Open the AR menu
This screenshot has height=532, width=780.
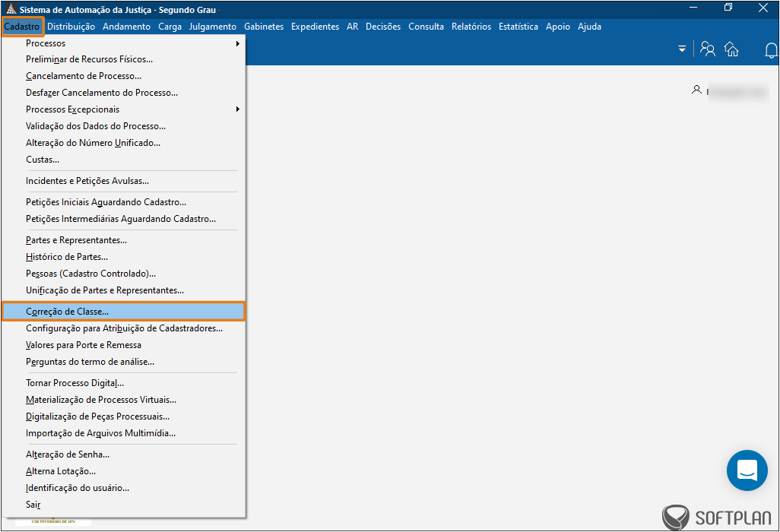[353, 27]
